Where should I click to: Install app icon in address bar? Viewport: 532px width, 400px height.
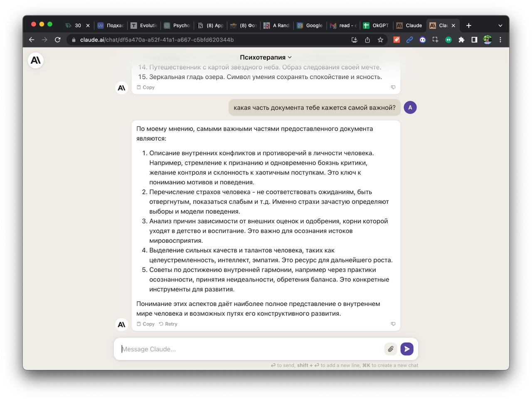(x=355, y=40)
